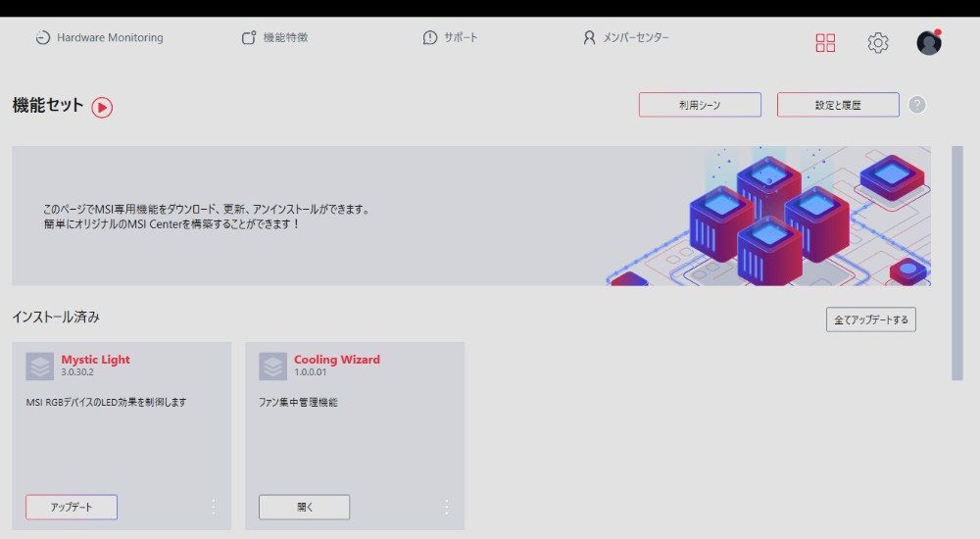Click the 利用シーン button

pyautogui.click(x=700, y=105)
